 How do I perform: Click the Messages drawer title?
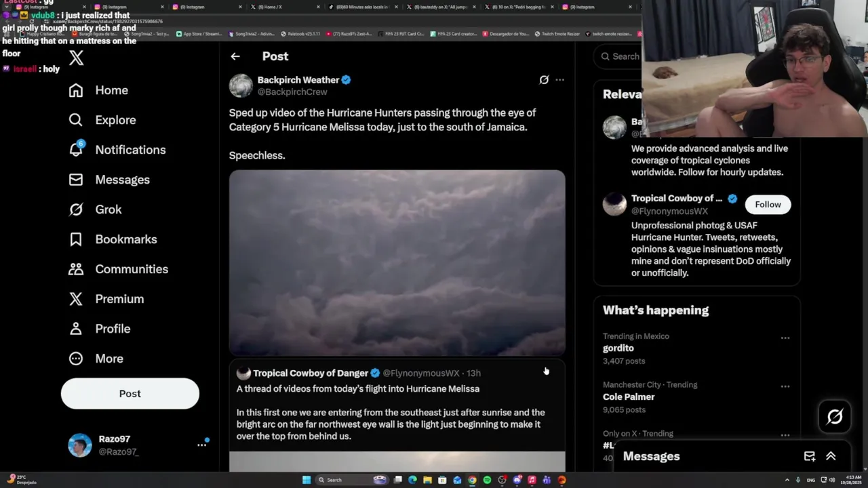(x=651, y=457)
